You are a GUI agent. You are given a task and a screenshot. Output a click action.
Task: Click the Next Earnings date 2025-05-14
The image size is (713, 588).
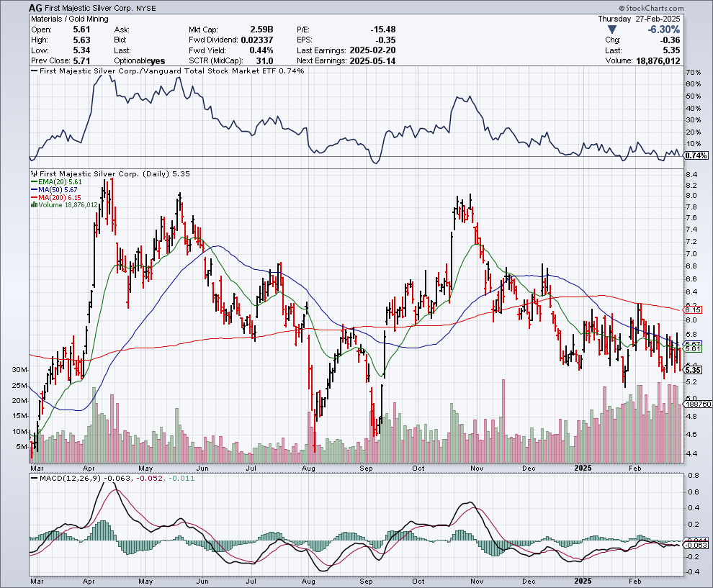pos(372,61)
